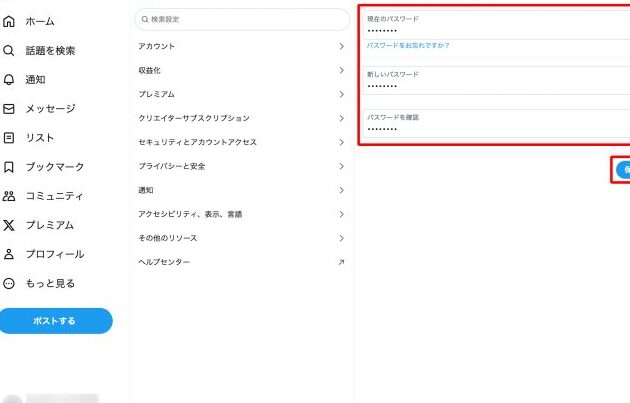The height and width of the screenshot is (403, 630).
Task: Open コミュニティ people icon
Action: pyautogui.click(x=9, y=196)
